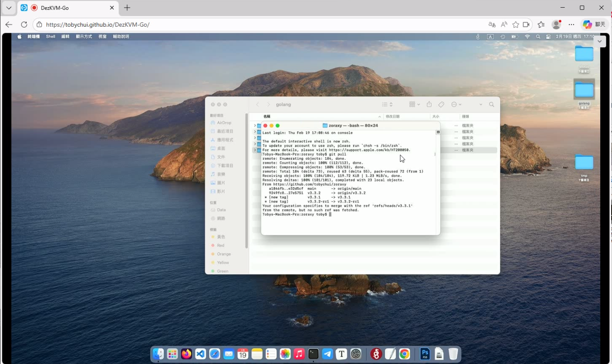Open the 顯示方式 menu
The width and height of the screenshot is (612, 364).
click(x=84, y=36)
